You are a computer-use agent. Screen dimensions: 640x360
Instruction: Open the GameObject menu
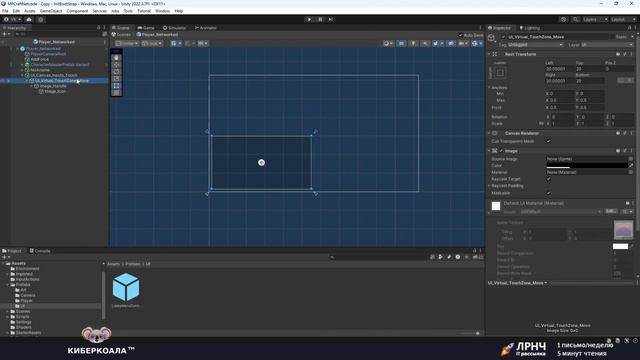(x=51, y=11)
